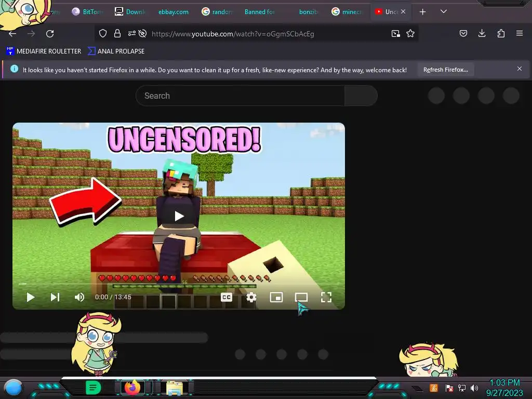Switch to the Banned for tab
This screenshot has height=399, width=532.
point(260,12)
